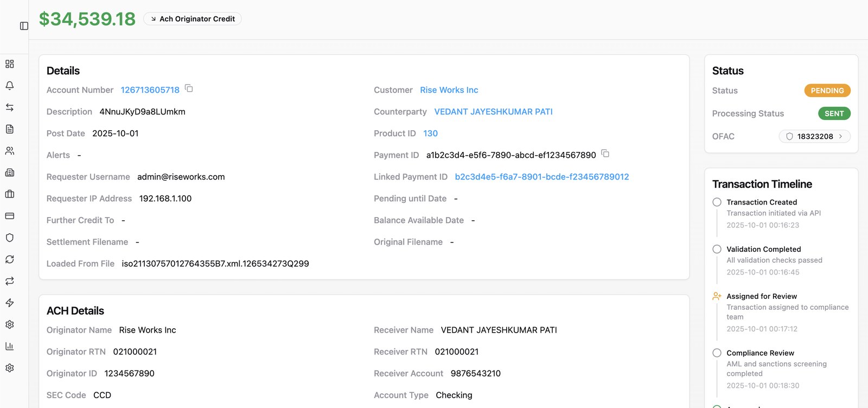
Task: Open Product ID 130 link
Action: coord(431,133)
